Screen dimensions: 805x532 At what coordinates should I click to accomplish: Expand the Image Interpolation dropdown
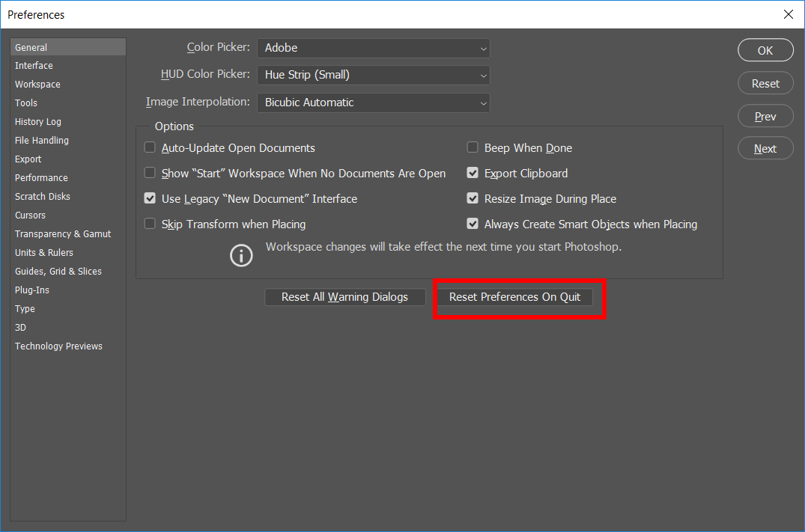tap(373, 102)
